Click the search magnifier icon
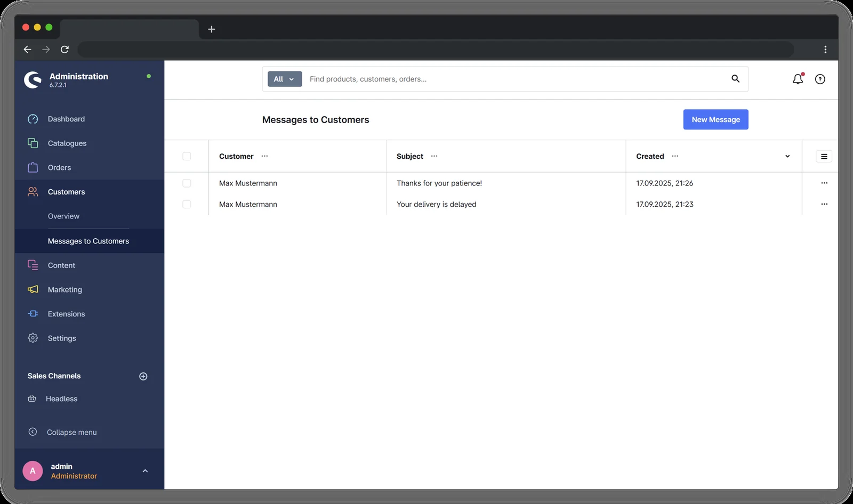 tap(735, 79)
